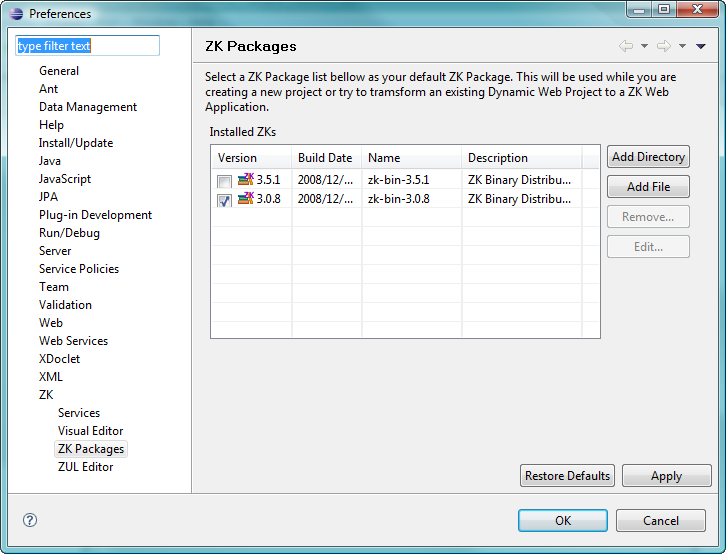
Task: Click the back navigation arrow icon
Action: (x=626, y=46)
